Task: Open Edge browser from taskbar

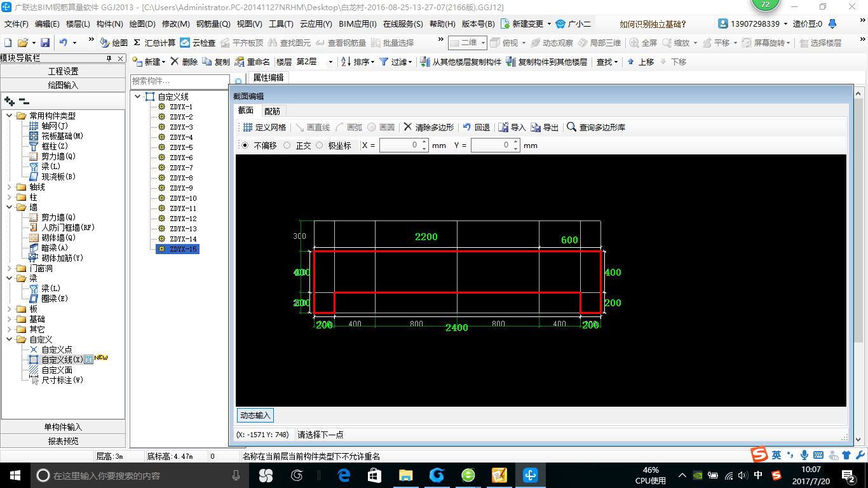Action: (344, 475)
